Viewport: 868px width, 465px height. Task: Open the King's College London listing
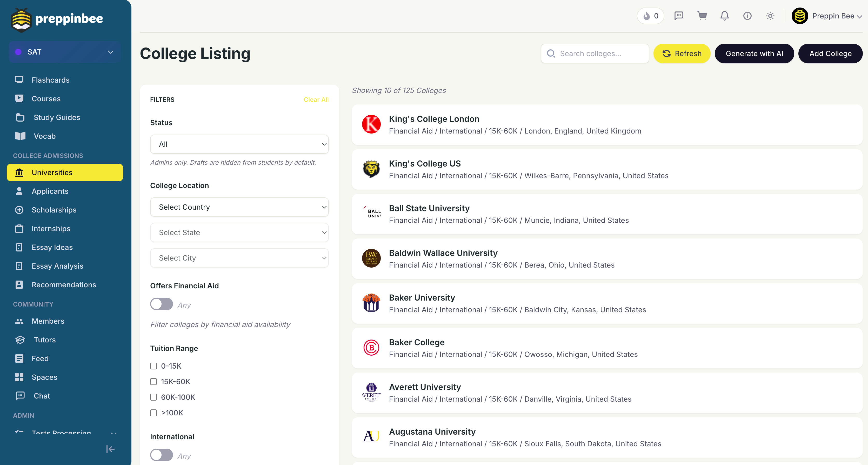pos(607,125)
